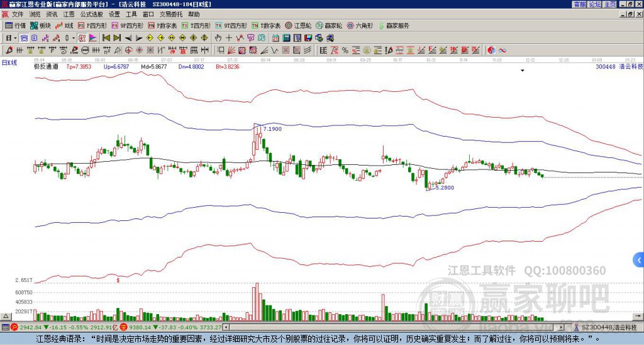Click the horizontal scrollbar right arrow
Screen dimensions: 644x345
tap(562, 327)
